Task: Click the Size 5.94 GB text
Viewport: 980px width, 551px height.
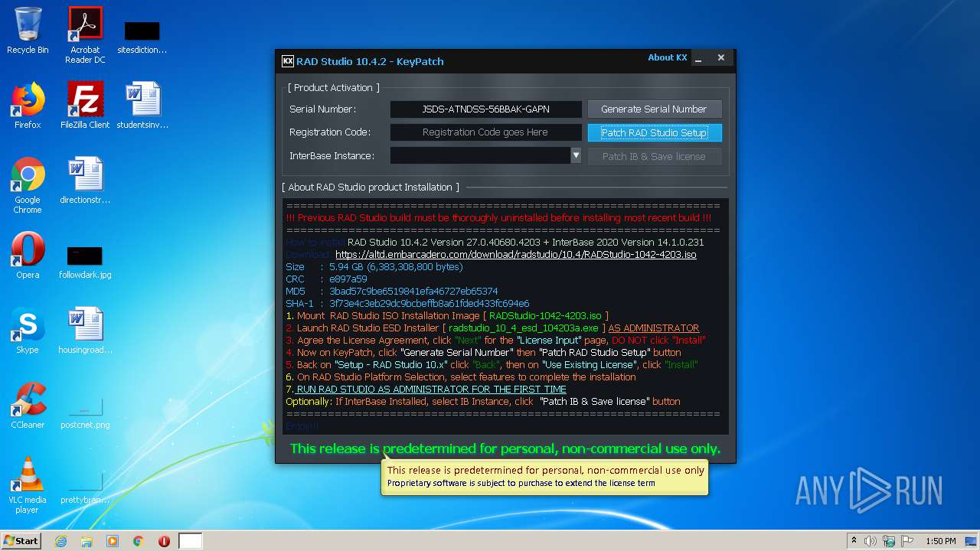Action: [396, 267]
